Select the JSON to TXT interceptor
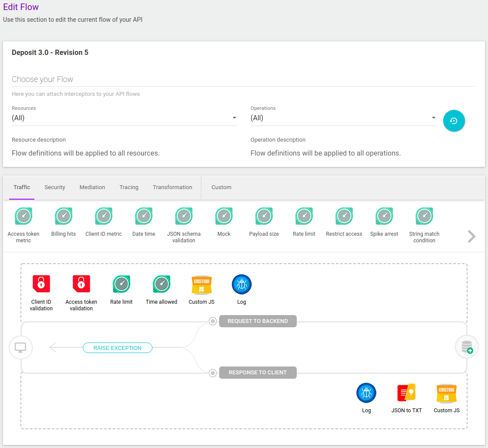 click(x=406, y=393)
